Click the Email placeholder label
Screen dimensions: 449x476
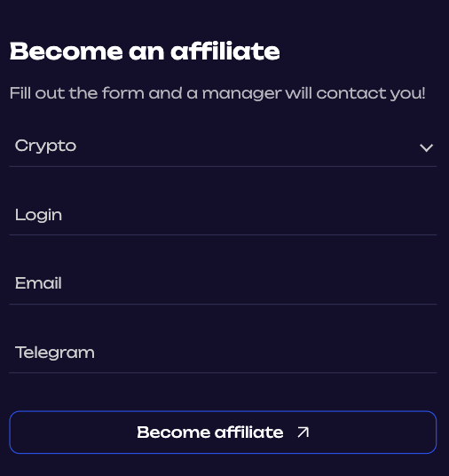pyautogui.click(x=38, y=283)
